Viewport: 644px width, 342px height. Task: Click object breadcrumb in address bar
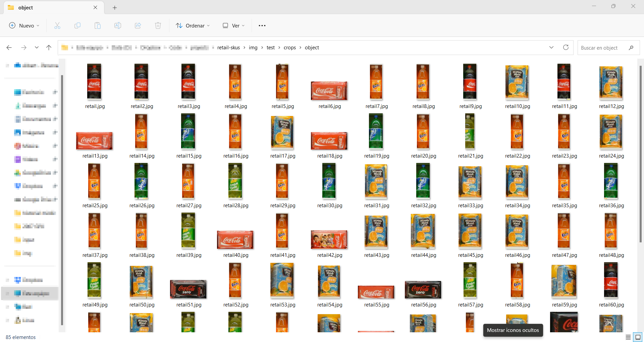coord(312,48)
